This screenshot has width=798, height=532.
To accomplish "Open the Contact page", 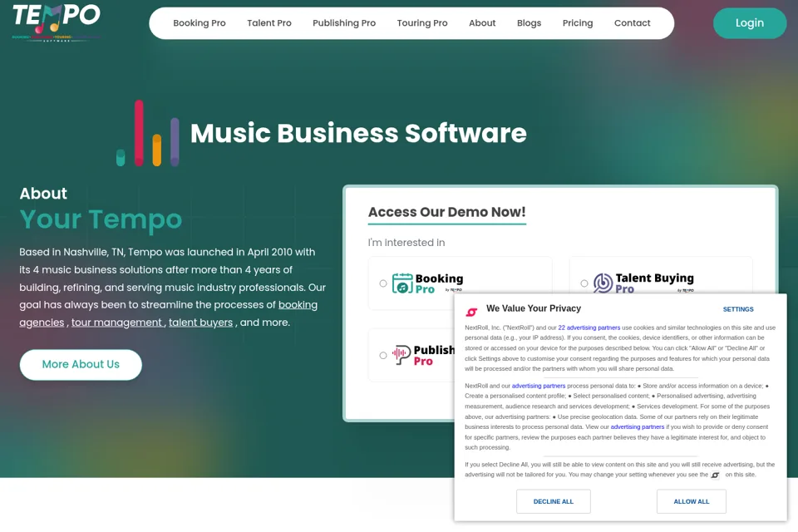I will point(632,23).
